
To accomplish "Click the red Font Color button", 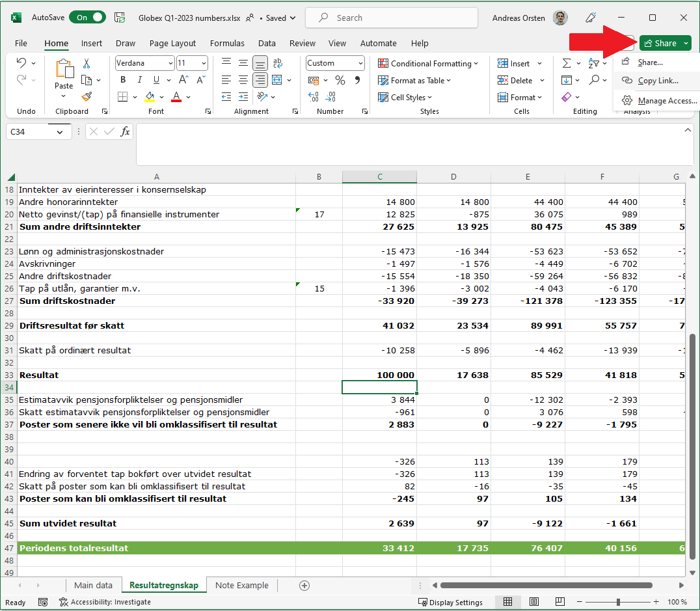I will pyautogui.click(x=176, y=96).
